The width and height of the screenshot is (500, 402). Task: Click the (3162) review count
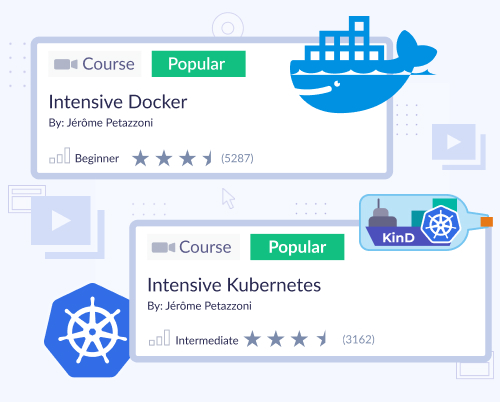pyautogui.click(x=358, y=339)
